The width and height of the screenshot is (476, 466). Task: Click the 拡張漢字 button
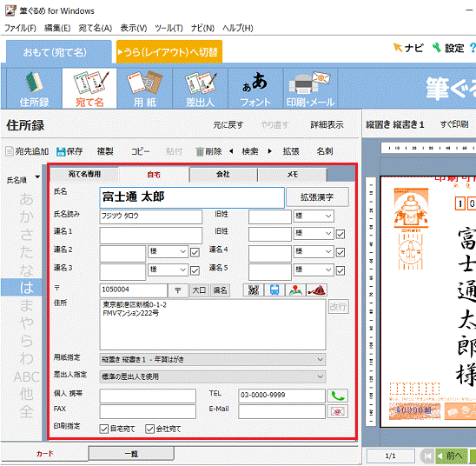coord(317,197)
